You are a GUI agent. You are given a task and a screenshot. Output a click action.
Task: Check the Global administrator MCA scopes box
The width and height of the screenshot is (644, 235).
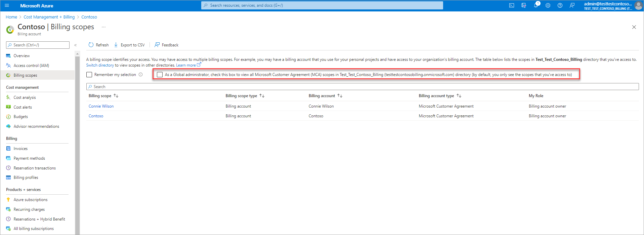[x=160, y=75]
